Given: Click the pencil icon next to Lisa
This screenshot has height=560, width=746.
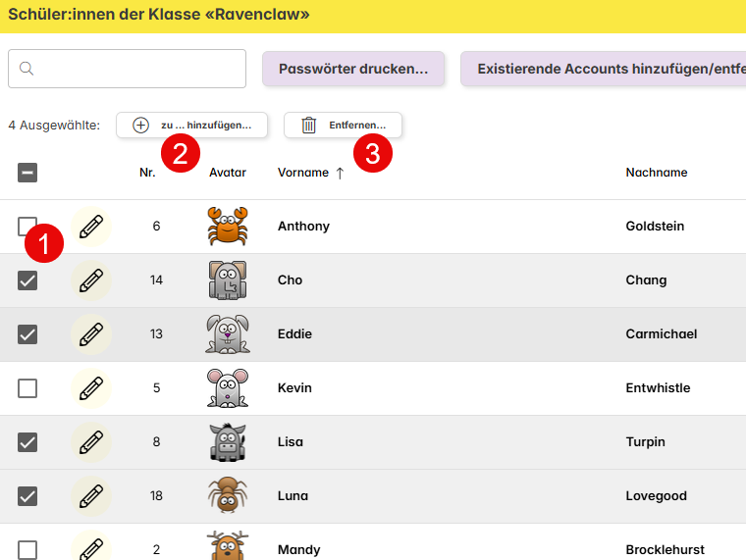Looking at the screenshot, I should [x=90, y=442].
